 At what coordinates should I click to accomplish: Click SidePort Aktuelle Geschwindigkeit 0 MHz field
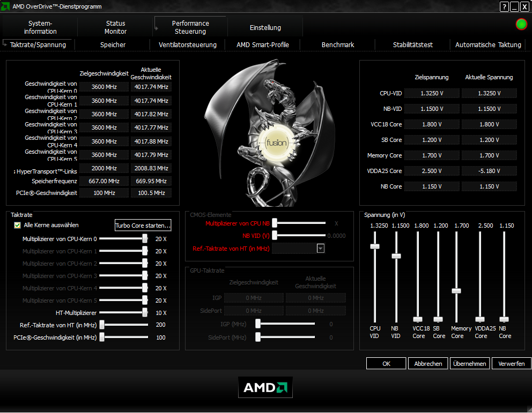pos(315,311)
